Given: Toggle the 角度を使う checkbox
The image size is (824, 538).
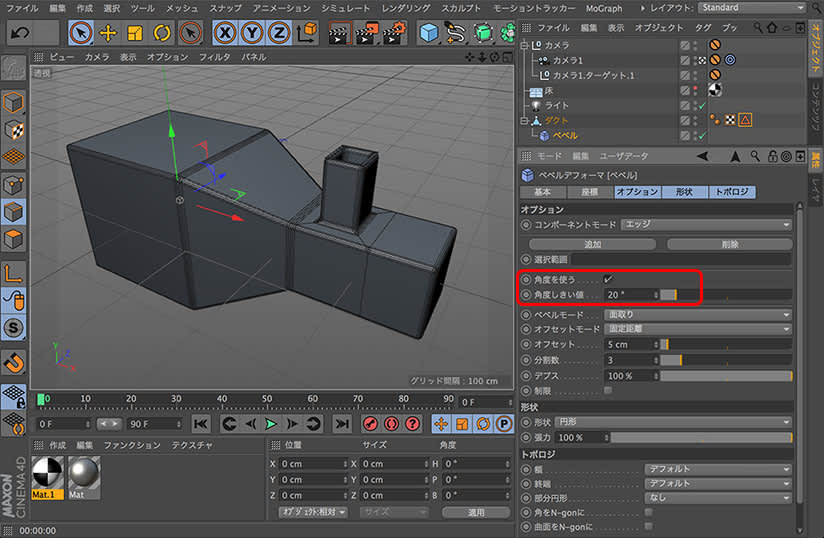Looking at the screenshot, I should (608, 279).
